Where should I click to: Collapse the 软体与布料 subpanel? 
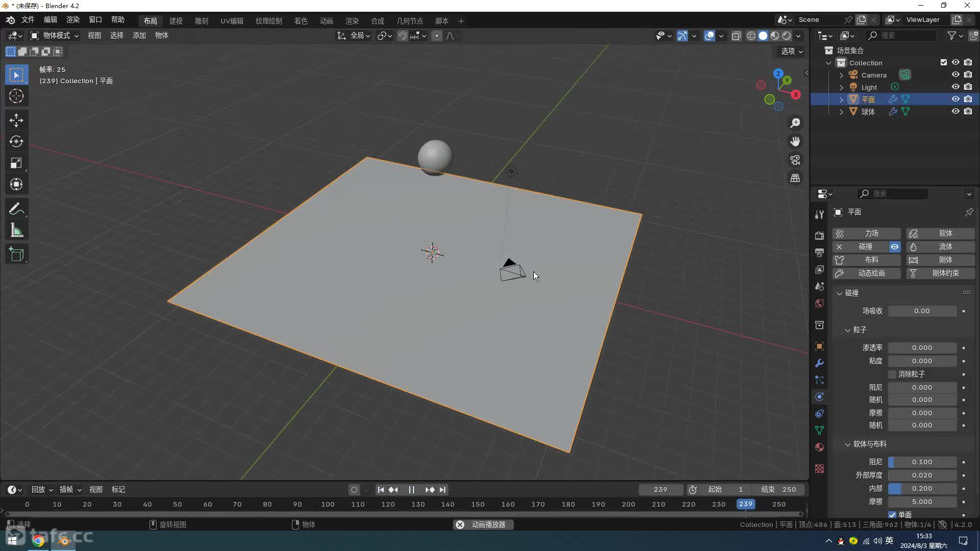(x=848, y=444)
